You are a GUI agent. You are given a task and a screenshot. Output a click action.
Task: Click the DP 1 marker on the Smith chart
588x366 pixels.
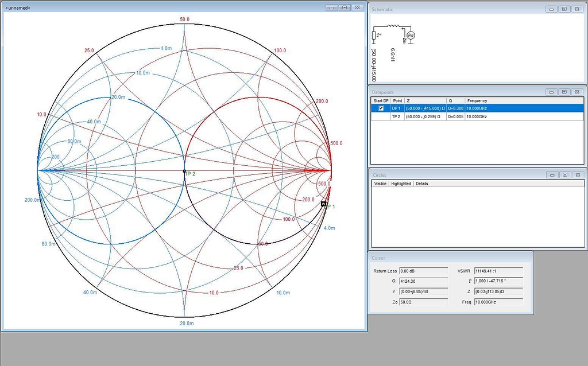click(323, 204)
